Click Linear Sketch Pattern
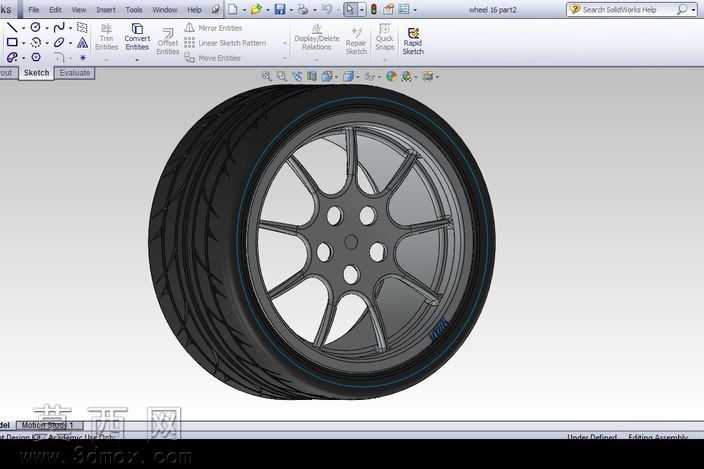The width and height of the screenshot is (704, 469). pyautogui.click(x=225, y=43)
